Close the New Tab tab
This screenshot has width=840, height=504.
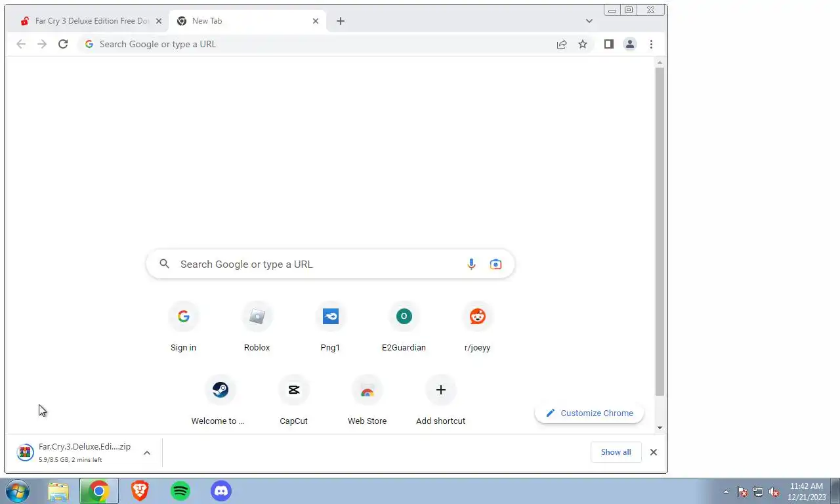315,21
